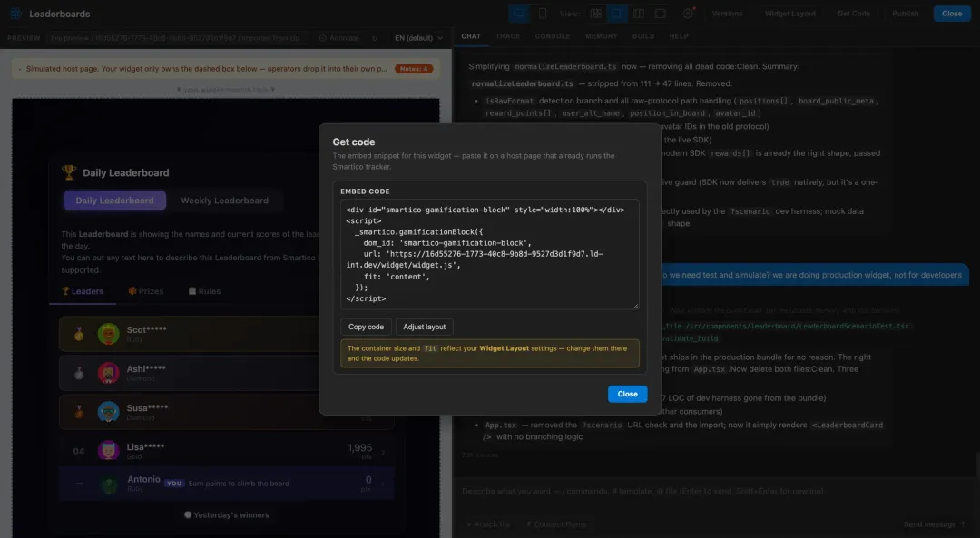Viewport: 980px width, 538px height.
Task: Open the Prizes tab in widget
Action: [145, 291]
